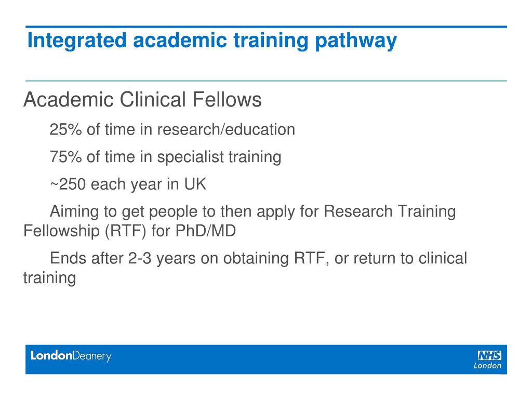Screen dimensions: 532x399
Task: Click the thick blue line above the title
Action: pos(267,26)
